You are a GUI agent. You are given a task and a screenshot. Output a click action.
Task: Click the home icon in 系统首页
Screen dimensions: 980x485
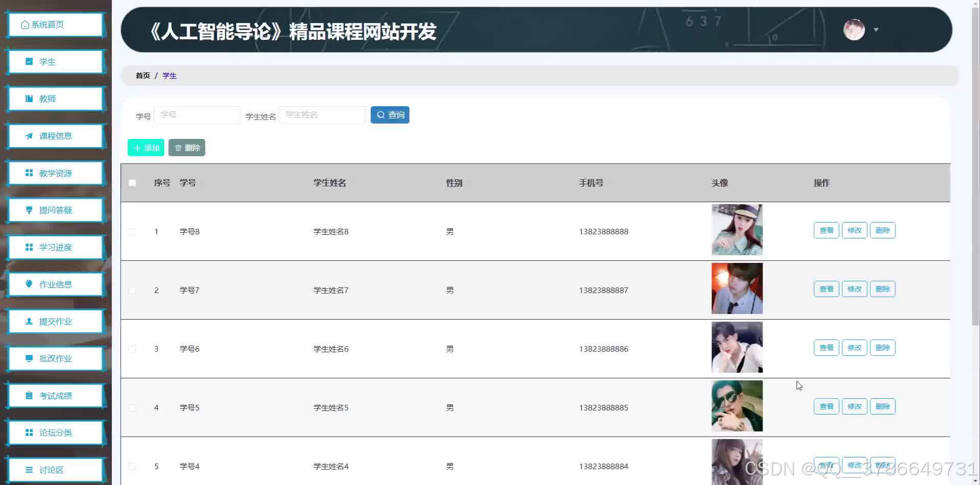point(24,25)
